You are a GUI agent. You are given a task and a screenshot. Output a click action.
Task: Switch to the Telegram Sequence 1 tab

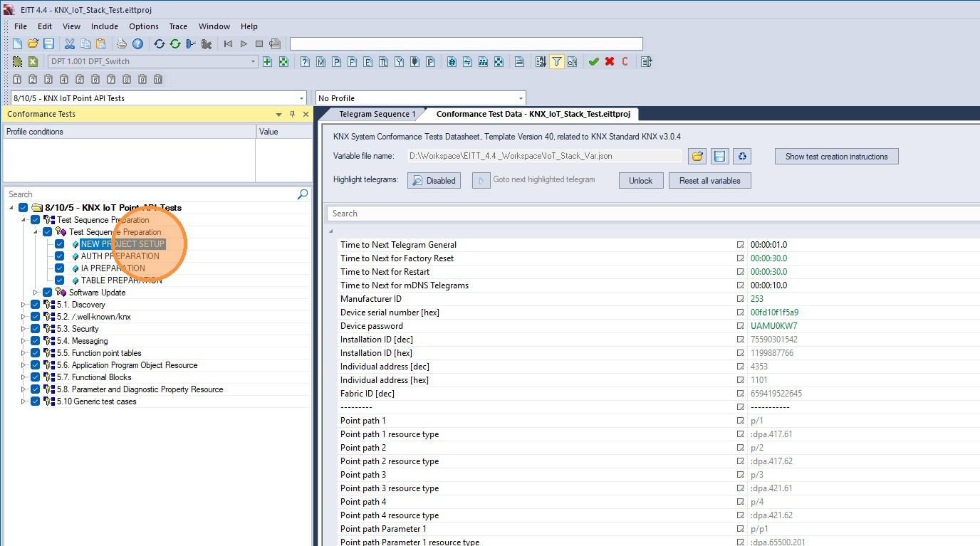click(377, 114)
